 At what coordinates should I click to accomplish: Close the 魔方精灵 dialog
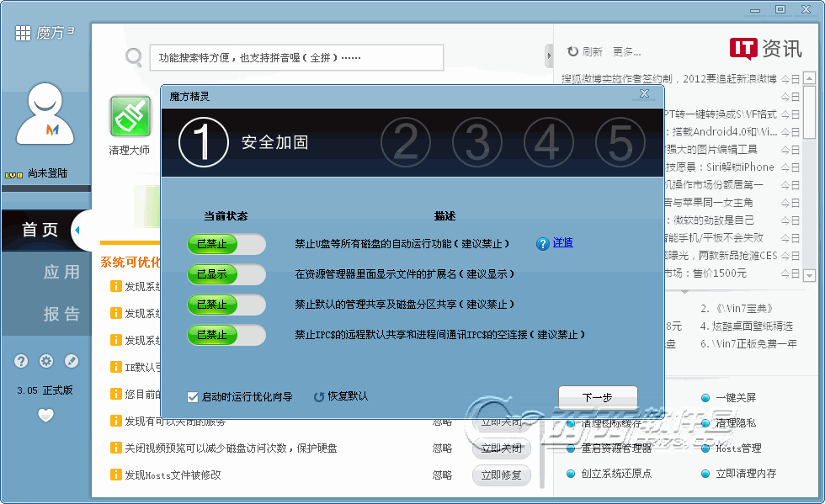[644, 93]
